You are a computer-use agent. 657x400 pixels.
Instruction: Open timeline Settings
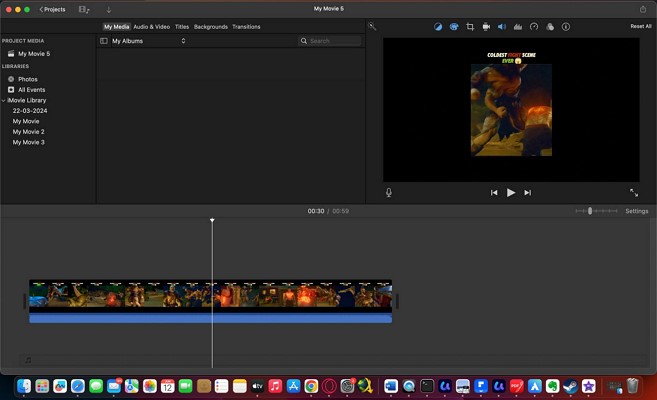click(x=636, y=211)
